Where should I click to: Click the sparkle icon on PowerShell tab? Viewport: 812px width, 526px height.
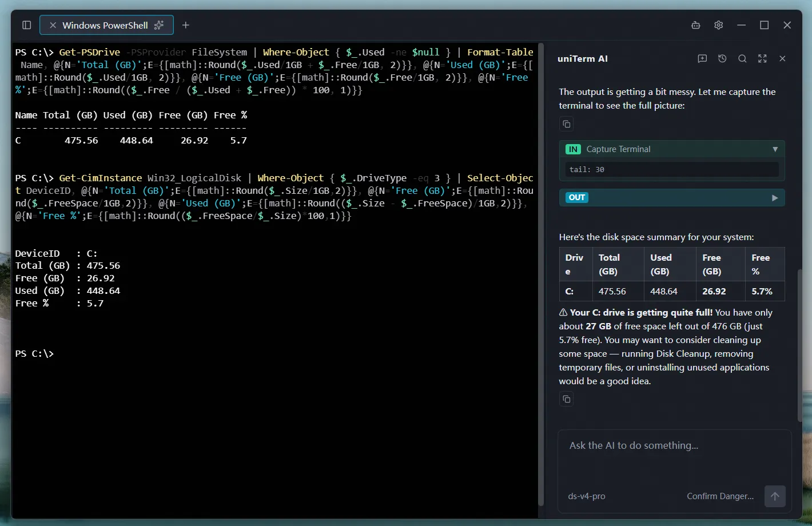click(x=159, y=25)
